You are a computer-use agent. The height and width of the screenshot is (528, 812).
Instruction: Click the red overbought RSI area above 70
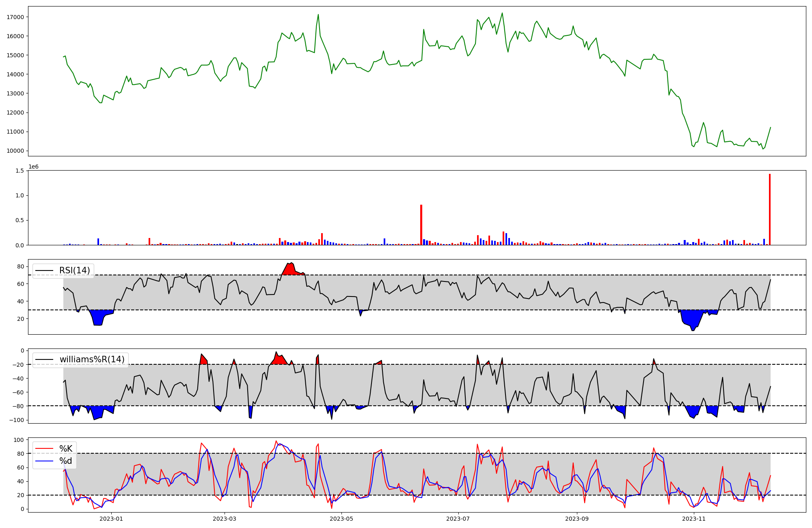coord(291,270)
